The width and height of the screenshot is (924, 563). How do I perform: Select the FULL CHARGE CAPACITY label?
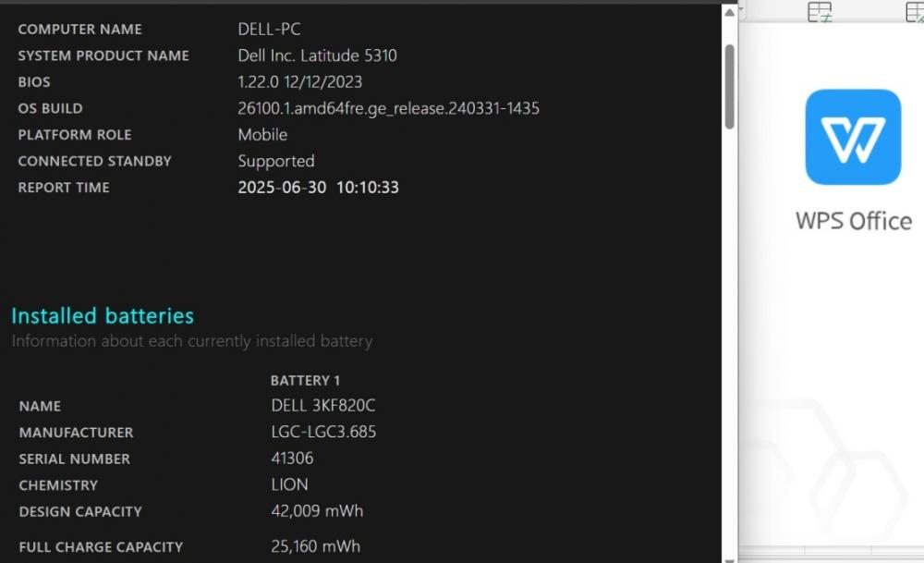(x=101, y=547)
